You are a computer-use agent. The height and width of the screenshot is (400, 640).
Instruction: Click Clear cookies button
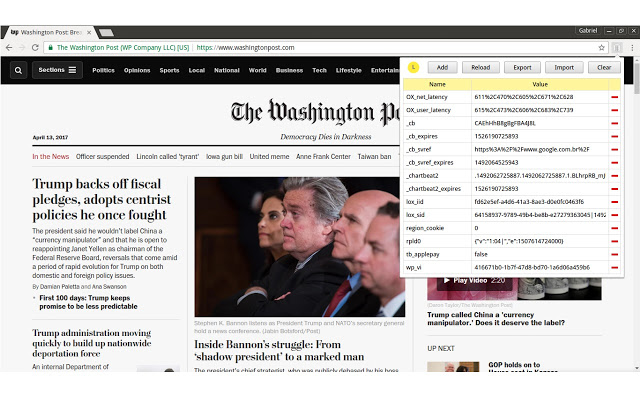(604, 67)
